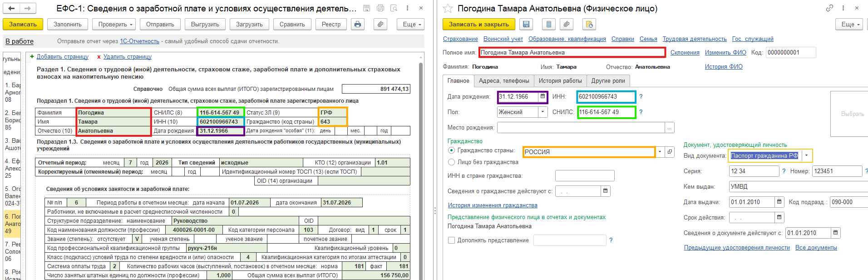Click the В работе status link
Screen dimensions: 868x280
[x=20, y=41]
